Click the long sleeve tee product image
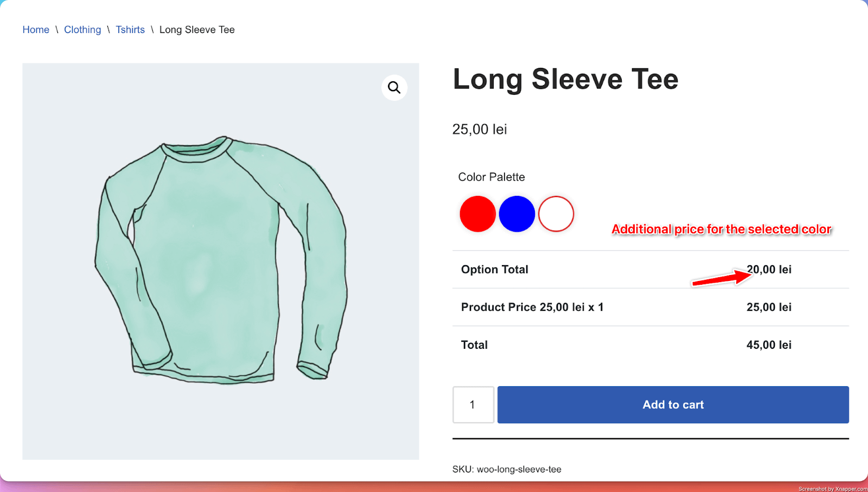This screenshot has height=492, width=868. point(220,261)
